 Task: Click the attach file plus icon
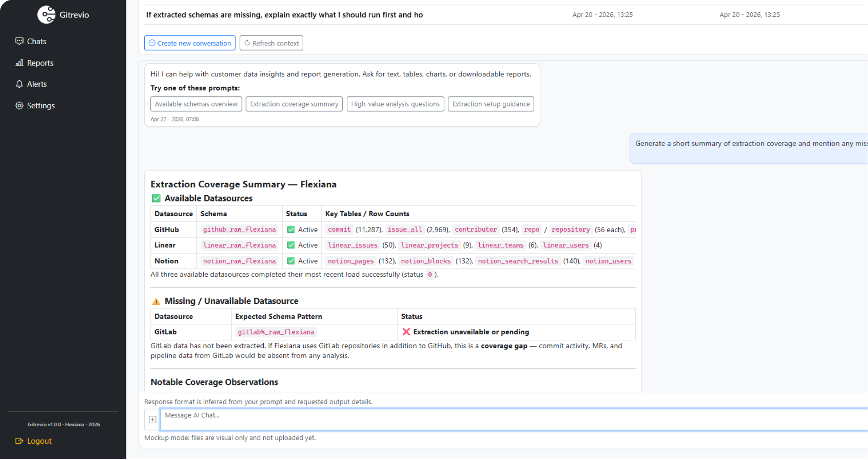pos(152,420)
